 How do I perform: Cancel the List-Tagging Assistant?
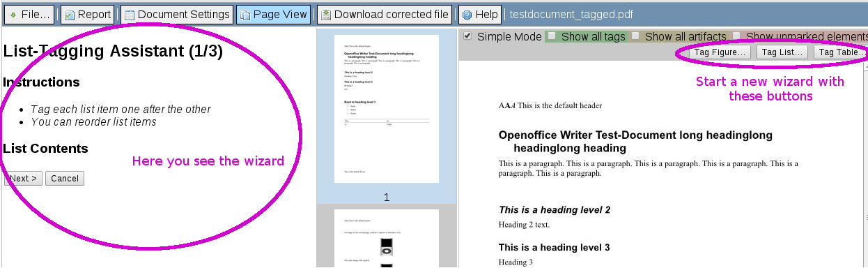65,179
